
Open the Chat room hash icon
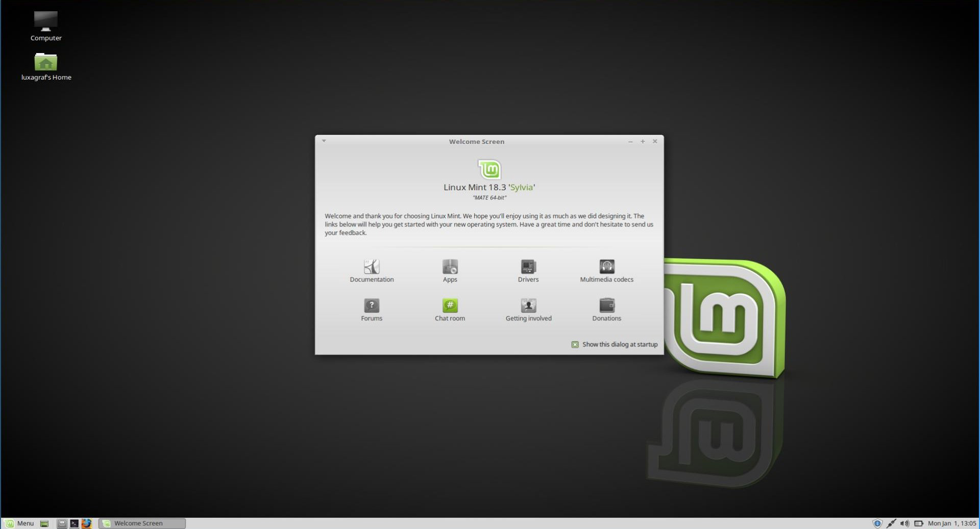450,306
